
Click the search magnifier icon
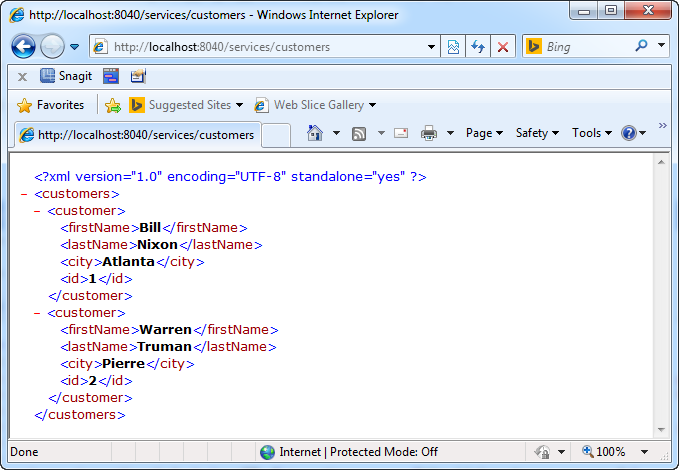tap(641, 45)
